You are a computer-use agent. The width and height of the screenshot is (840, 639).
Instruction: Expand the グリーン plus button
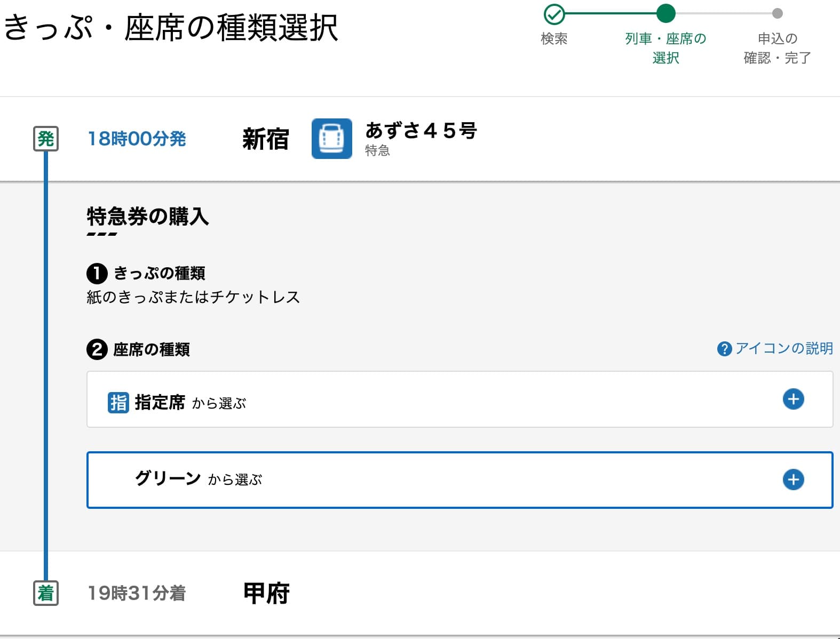click(x=793, y=480)
